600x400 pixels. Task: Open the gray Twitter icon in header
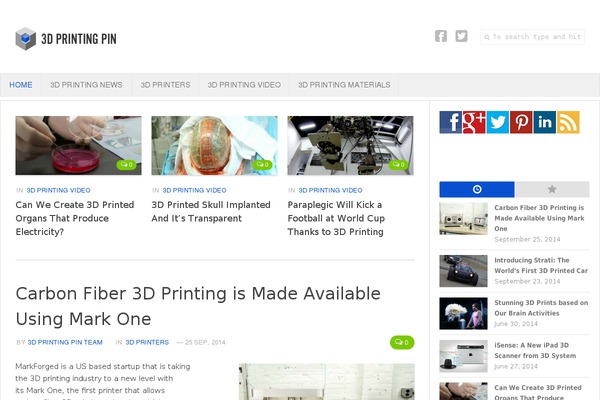coord(461,36)
